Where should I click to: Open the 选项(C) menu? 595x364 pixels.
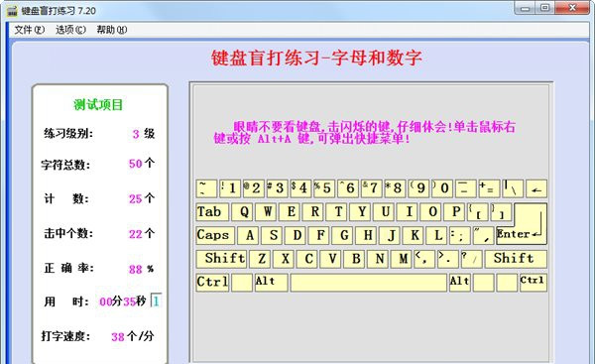[70, 30]
